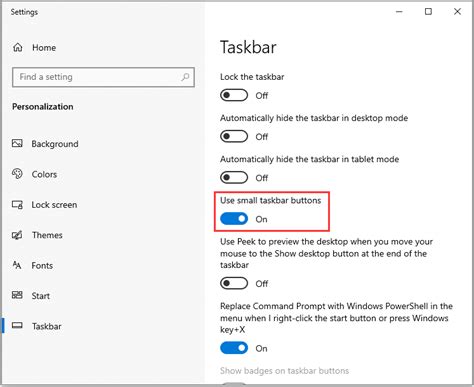Disable Replace Command Prompt with PowerShell

point(234,348)
